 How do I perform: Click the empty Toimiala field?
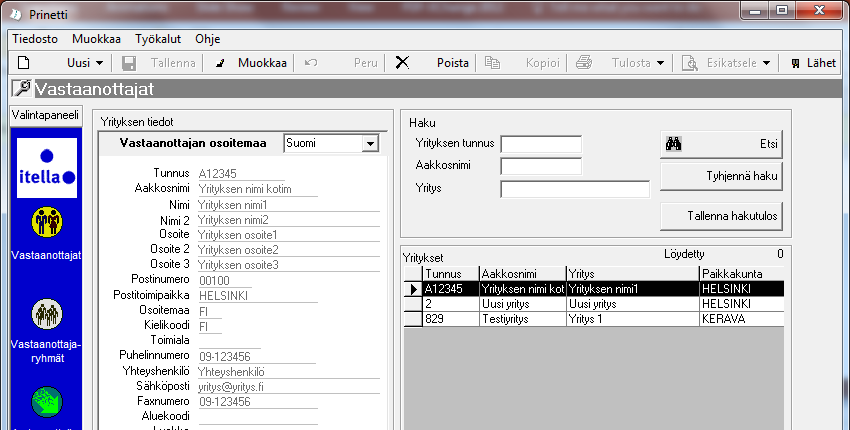(230, 342)
